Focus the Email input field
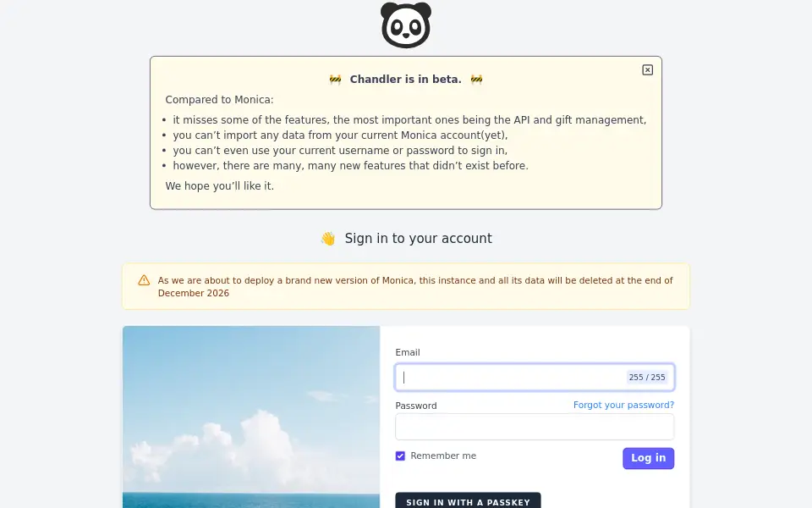 point(535,378)
